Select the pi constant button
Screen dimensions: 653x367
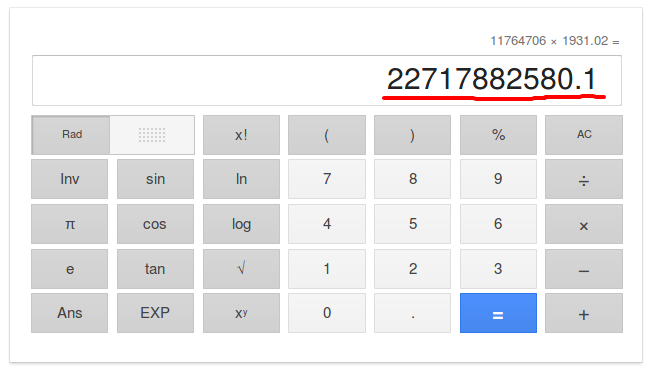click(x=70, y=224)
